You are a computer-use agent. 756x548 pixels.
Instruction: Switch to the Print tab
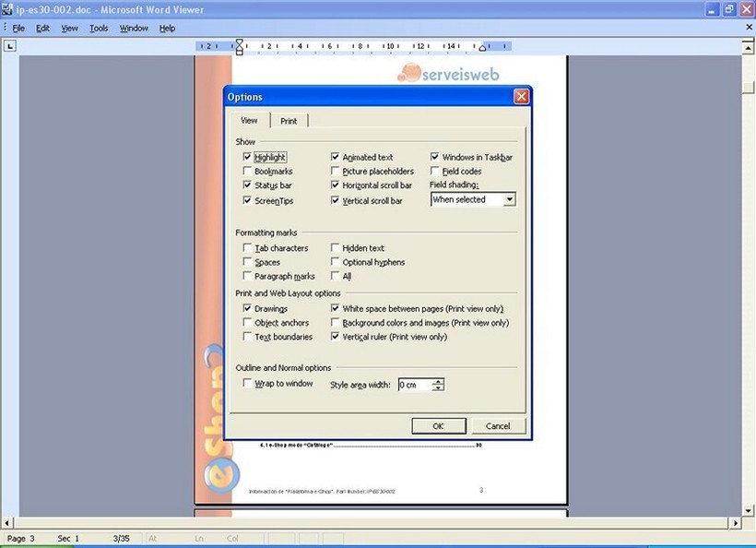pyautogui.click(x=289, y=121)
